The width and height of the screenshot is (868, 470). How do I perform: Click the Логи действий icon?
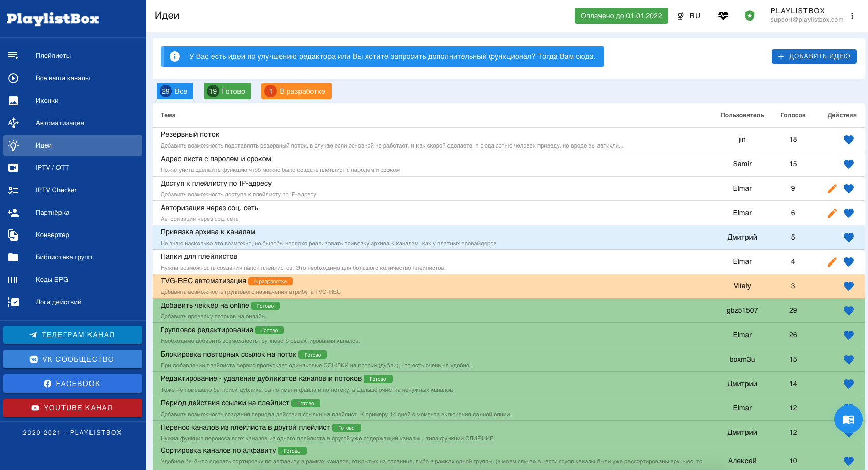[13, 302]
